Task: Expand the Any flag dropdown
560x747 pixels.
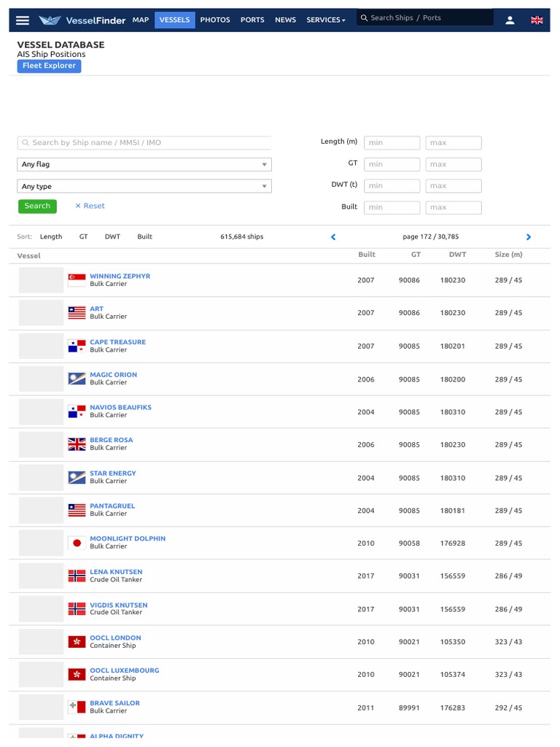Action: (x=144, y=165)
